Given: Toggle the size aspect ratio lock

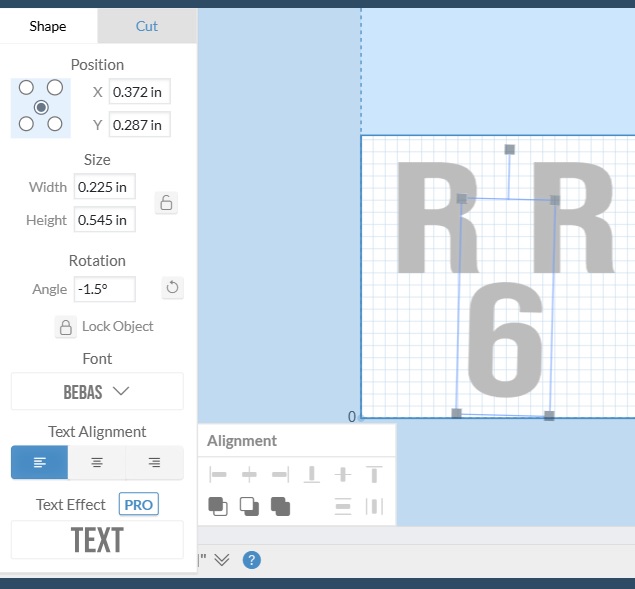Looking at the screenshot, I should point(167,203).
